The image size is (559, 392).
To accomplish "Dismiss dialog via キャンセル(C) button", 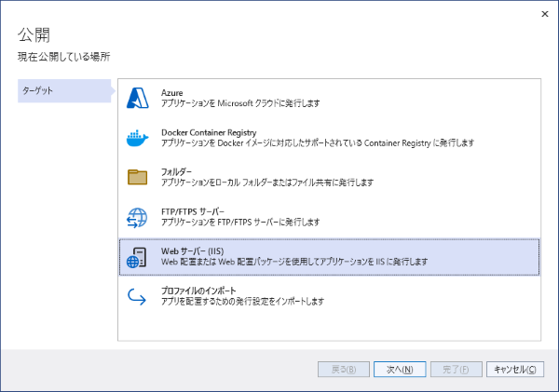I will pos(515,370).
